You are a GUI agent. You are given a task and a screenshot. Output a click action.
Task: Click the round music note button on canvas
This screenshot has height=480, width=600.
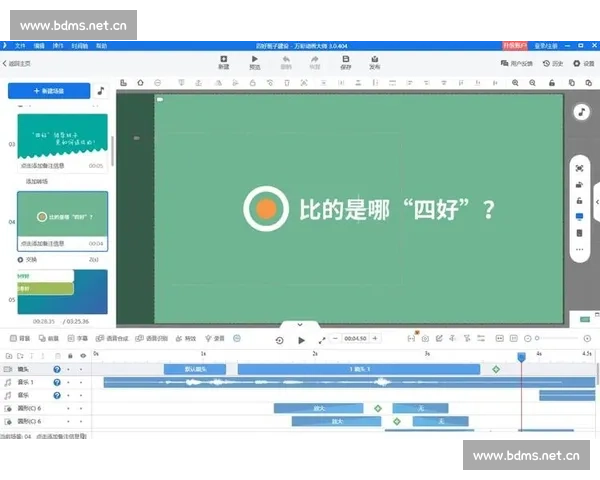pos(581,112)
